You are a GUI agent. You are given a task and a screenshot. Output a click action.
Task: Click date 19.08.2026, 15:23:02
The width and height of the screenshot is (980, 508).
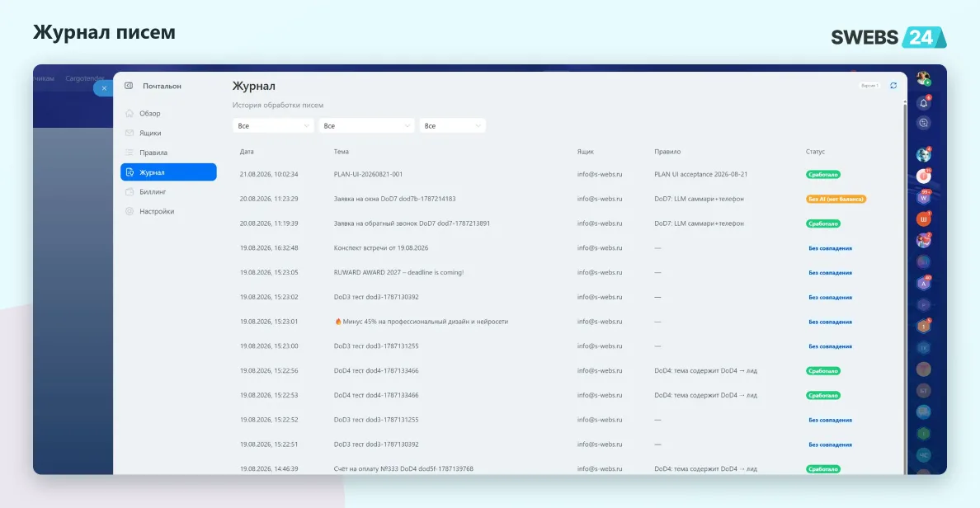point(269,297)
